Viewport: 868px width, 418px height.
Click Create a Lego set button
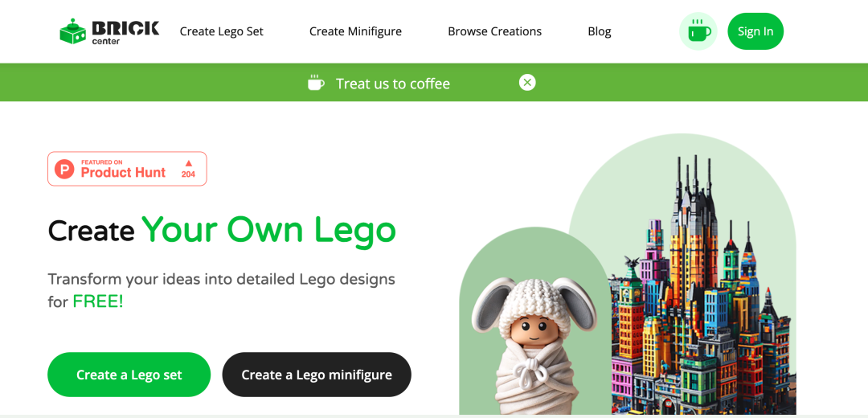click(129, 375)
